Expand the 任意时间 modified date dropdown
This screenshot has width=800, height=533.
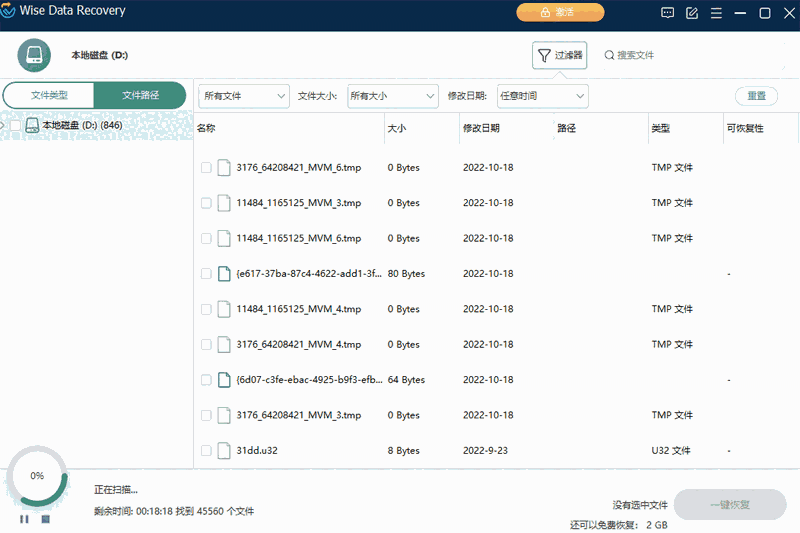pos(542,96)
